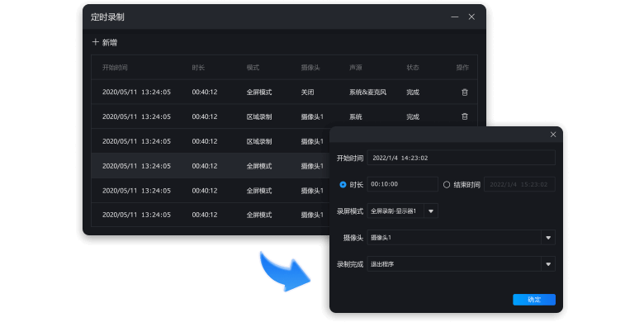
Task: Close the 定时录制 window
Action: (x=471, y=17)
